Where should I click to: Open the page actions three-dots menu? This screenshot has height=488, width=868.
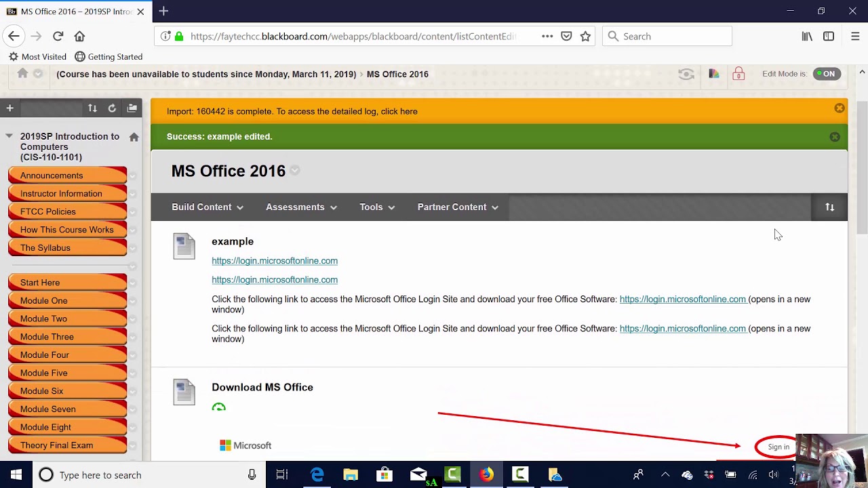click(x=547, y=36)
